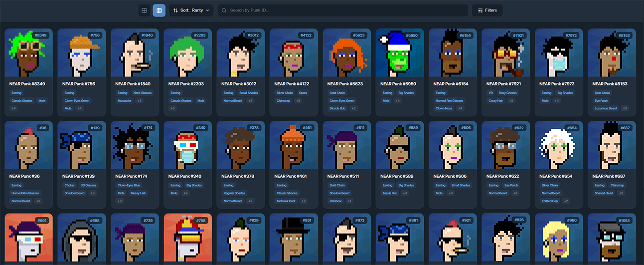Open the NEAR Punk #654 title link
Screen dimensions: 644x265
point(556,176)
